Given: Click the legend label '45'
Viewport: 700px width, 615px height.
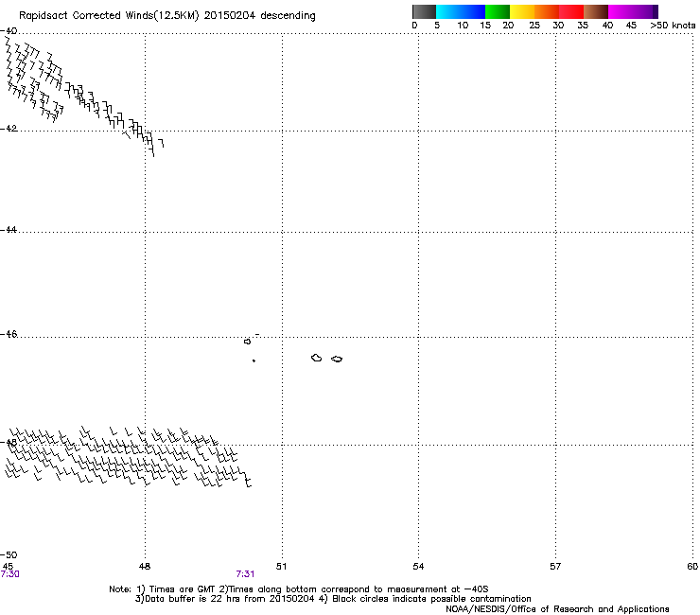Looking at the screenshot, I should click(631, 26).
